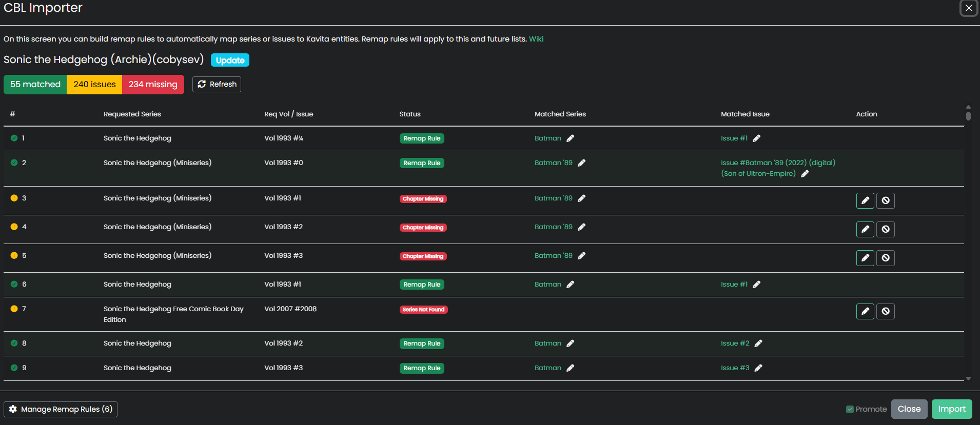This screenshot has width=980, height=425.
Task: Open Batman '89 link in row 3
Action: pyautogui.click(x=554, y=198)
